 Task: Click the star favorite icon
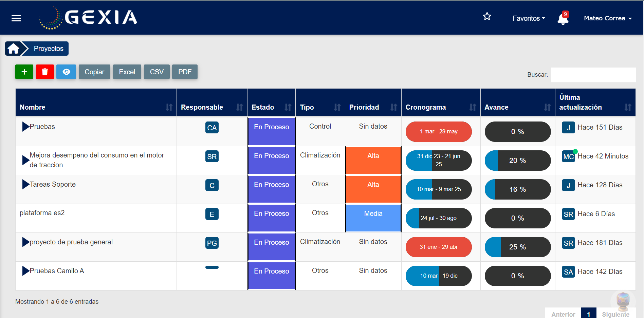pyautogui.click(x=487, y=17)
